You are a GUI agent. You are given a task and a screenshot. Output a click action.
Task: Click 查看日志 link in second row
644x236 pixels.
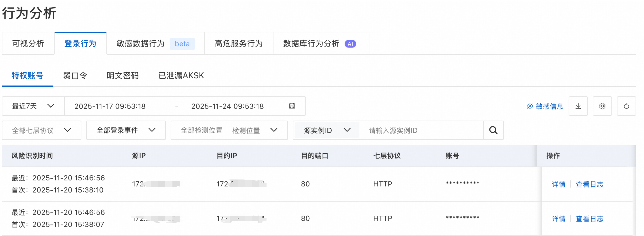(589, 219)
